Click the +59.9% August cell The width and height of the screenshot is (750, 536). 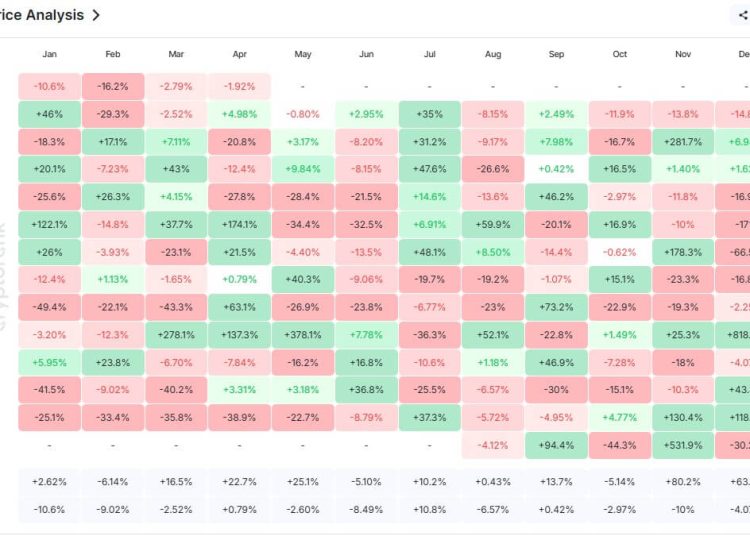click(492, 224)
